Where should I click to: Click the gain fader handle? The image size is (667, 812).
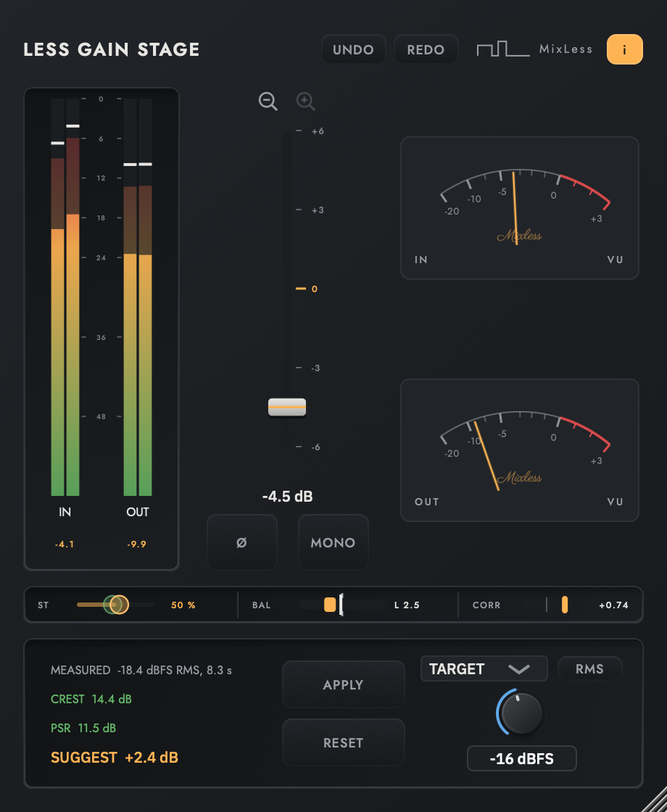[x=287, y=407]
